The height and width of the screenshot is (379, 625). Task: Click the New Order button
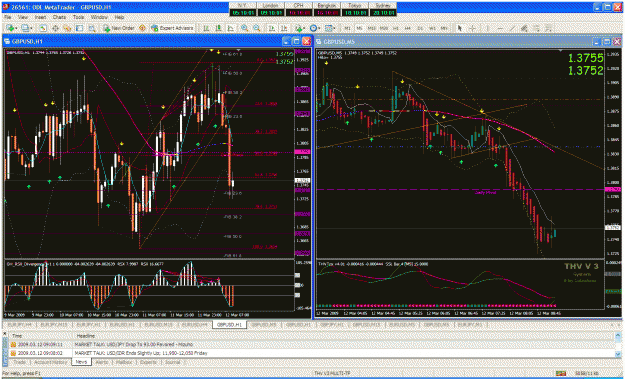118,28
